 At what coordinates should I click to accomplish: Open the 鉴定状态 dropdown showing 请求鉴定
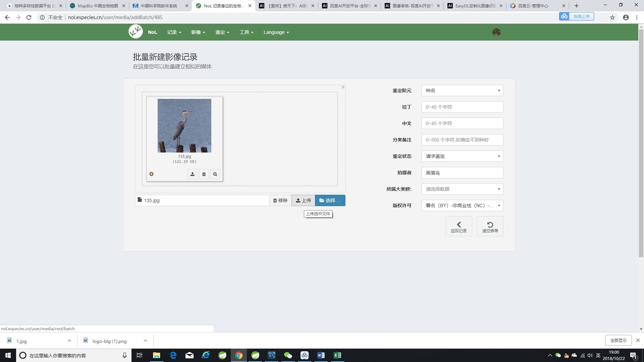pyautogui.click(x=462, y=156)
